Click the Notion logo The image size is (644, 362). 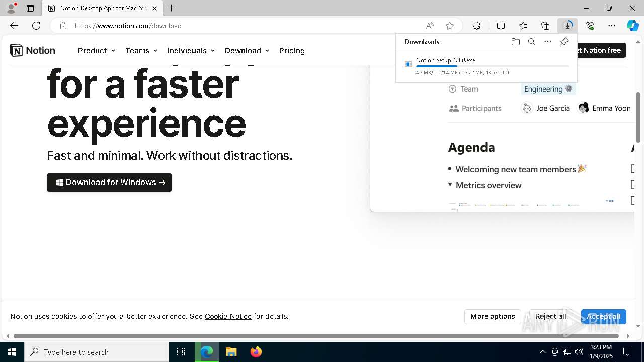[x=33, y=50]
